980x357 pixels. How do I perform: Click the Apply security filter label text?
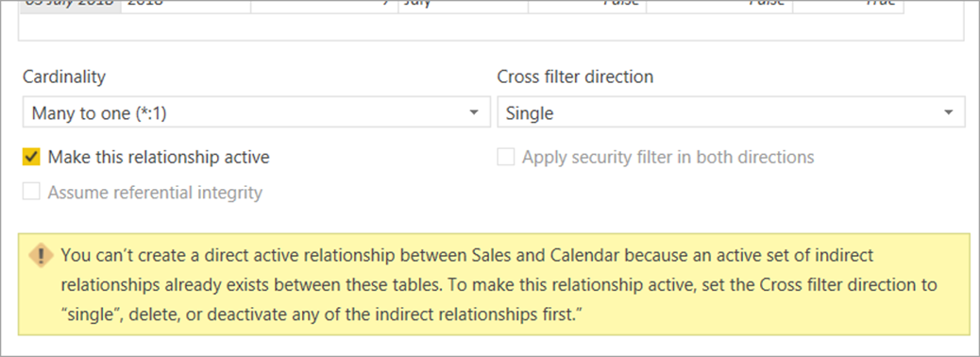pyautogui.click(x=668, y=157)
